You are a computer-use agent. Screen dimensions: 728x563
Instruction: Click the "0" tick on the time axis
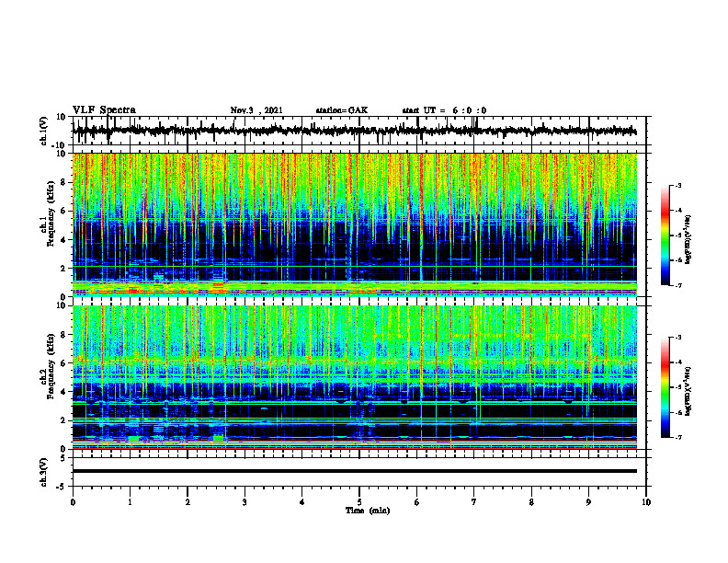click(x=73, y=502)
